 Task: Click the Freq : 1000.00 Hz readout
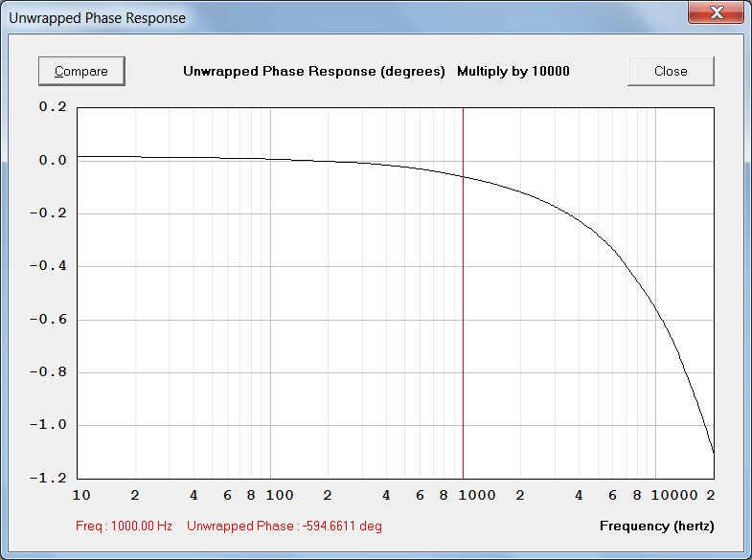point(124,526)
